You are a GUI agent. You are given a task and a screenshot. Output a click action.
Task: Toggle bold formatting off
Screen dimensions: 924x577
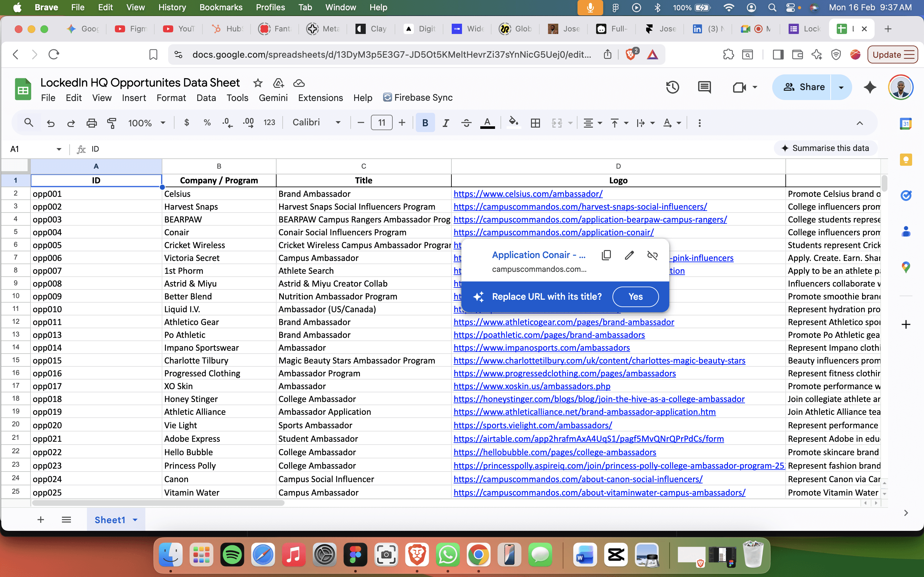tap(424, 122)
